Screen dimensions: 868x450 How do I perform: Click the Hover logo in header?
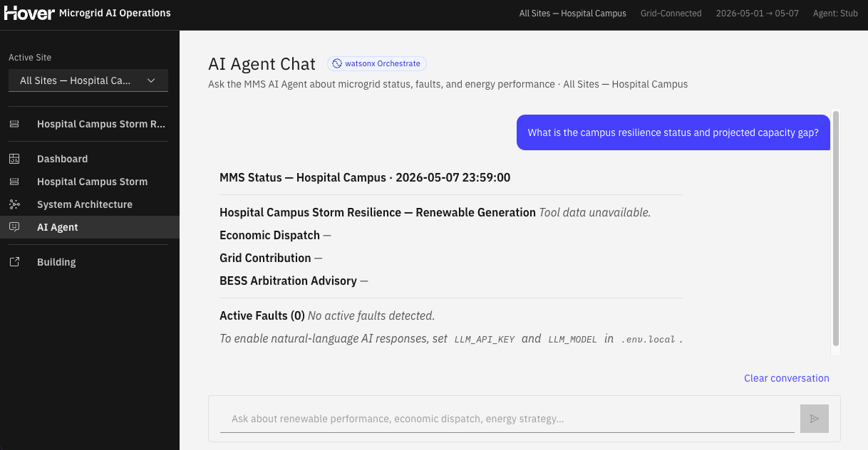pos(29,13)
